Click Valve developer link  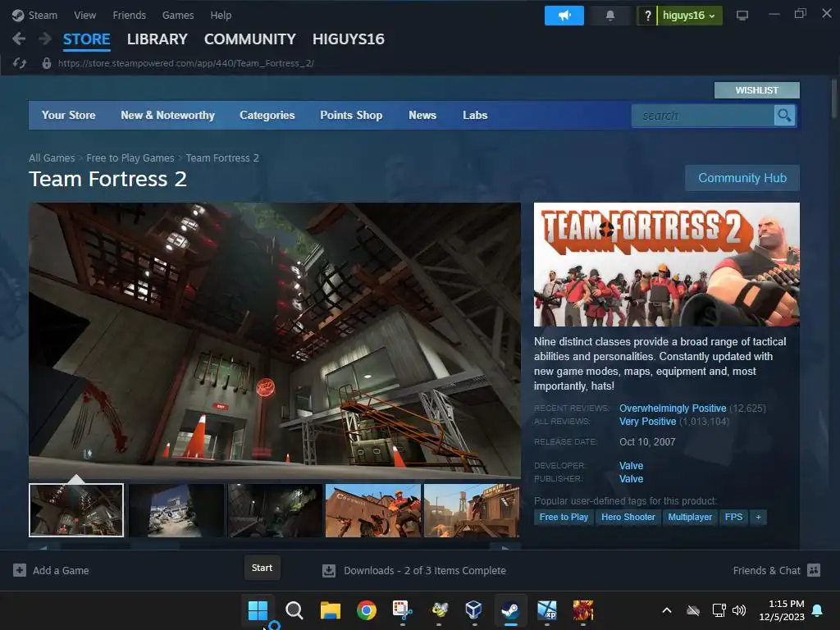click(x=631, y=466)
